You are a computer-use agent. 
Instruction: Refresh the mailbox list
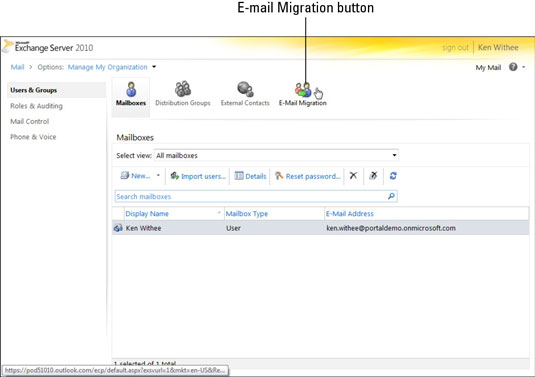pos(393,176)
